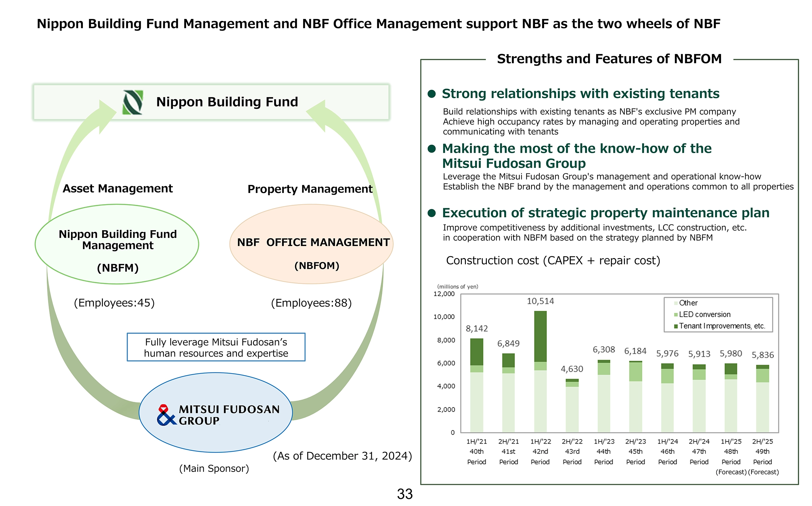Click 'Execution of strategic property maintenance plan' heading
This screenshot has height=506, width=812.
click(x=606, y=213)
